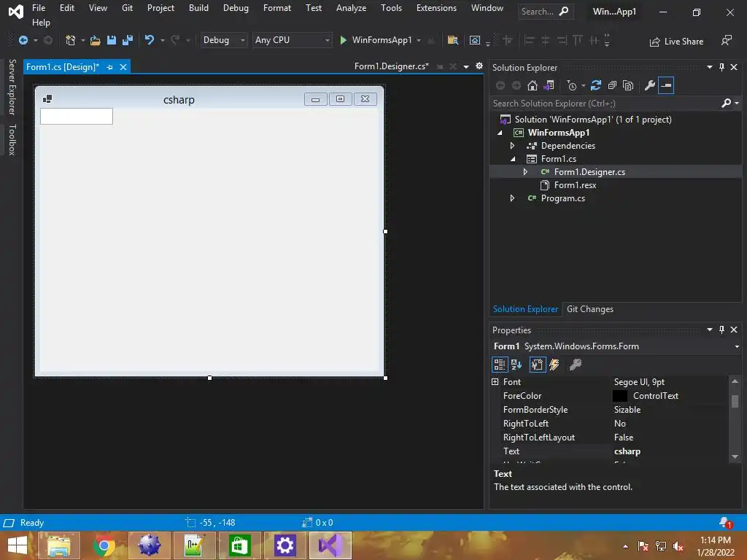747x560 pixels.
Task: Click the Save All icon
Action: pos(127,41)
